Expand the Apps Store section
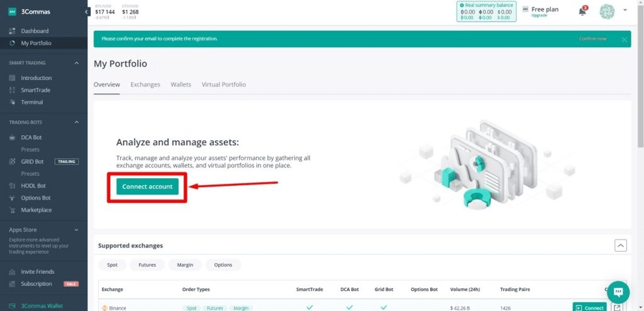Viewport: 644px width, 311px height. pos(76,230)
